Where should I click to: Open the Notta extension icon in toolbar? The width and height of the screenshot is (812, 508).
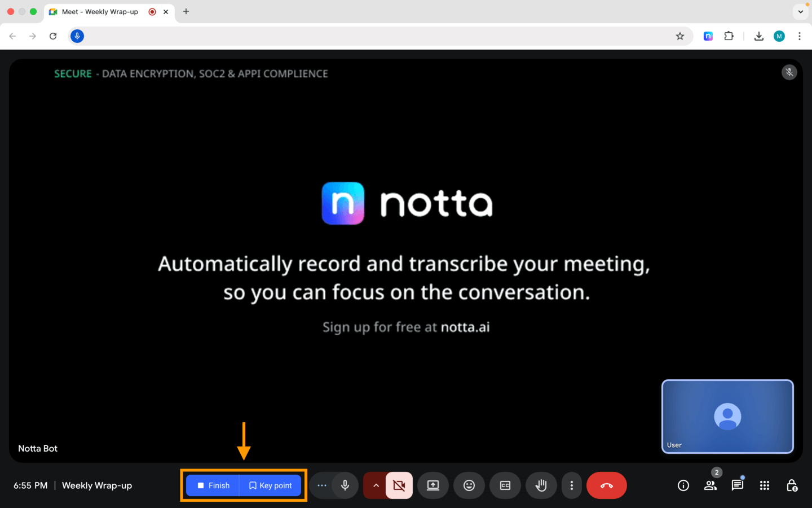(x=708, y=36)
